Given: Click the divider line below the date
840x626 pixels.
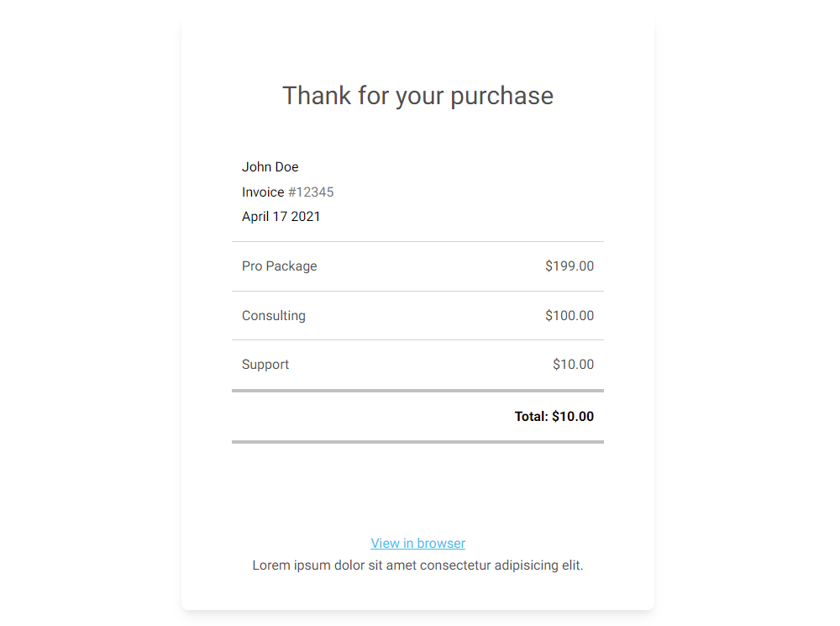Looking at the screenshot, I should click(417, 241).
